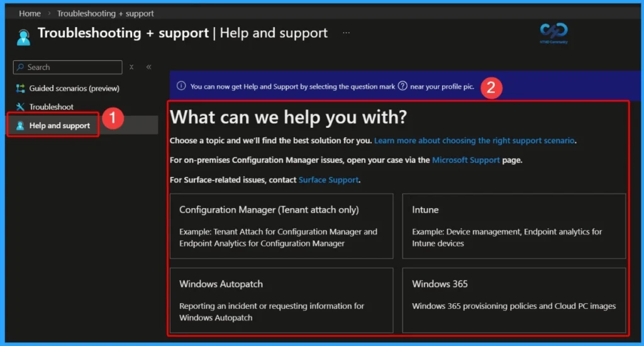Click the Troubleshoot wrench icon
Screen dimensions: 644x346
coord(20,107)
